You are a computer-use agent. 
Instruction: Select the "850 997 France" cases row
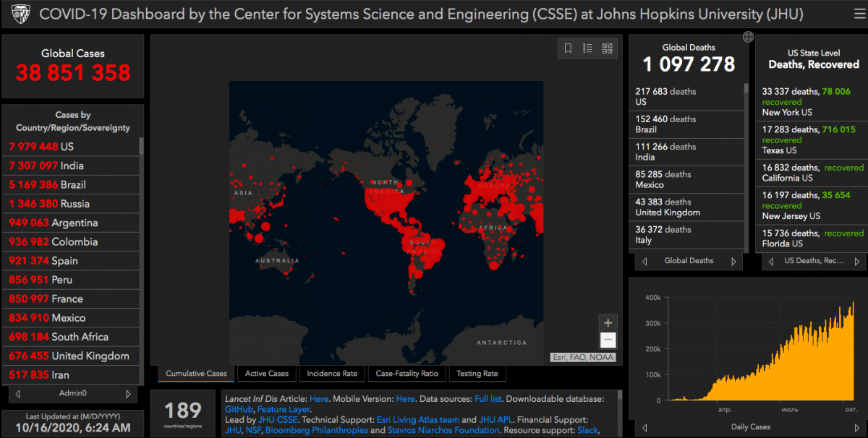click(71, 299)
